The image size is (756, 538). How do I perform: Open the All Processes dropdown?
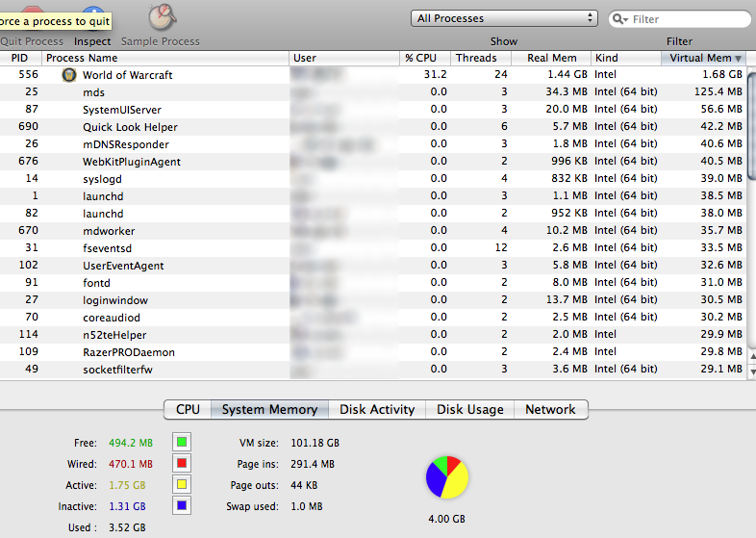pos(504,18)
